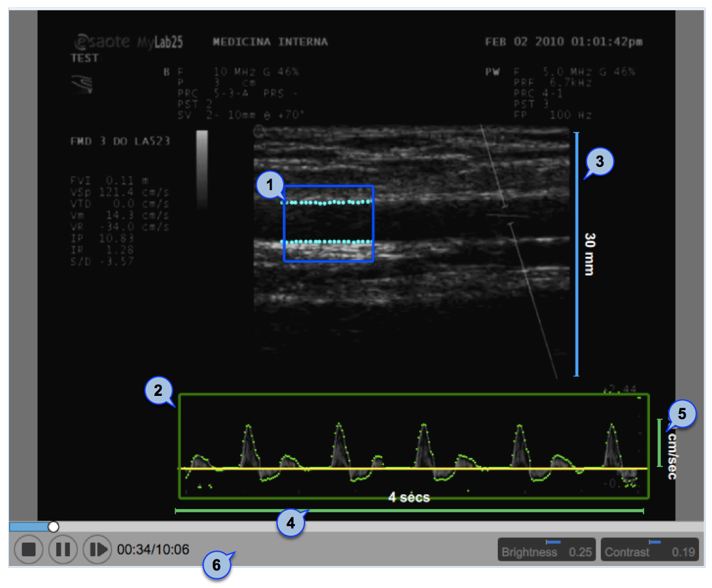This screenshot has height=588, width=712.
Task: Click the FMD 3 DO LAS23 label
Action: [120, 141]
